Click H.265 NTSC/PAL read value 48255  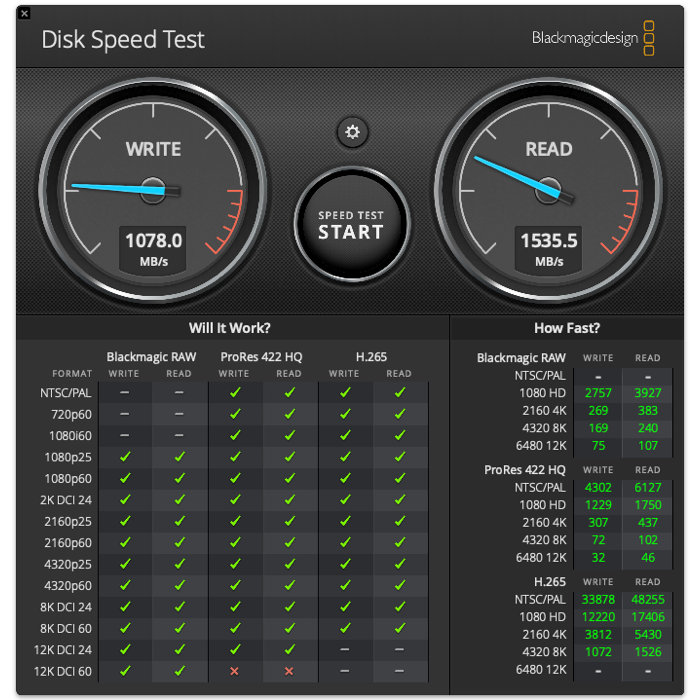pos(648,600)
